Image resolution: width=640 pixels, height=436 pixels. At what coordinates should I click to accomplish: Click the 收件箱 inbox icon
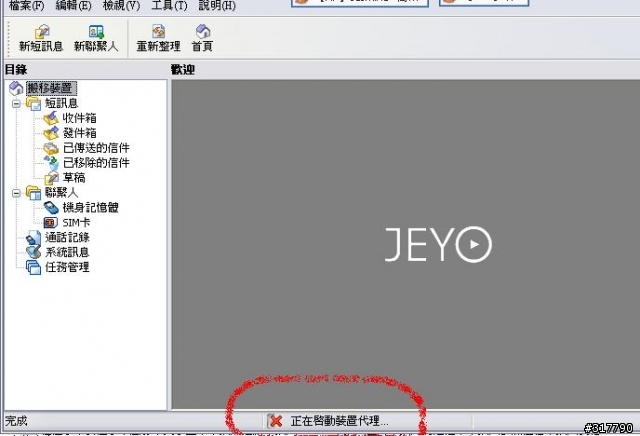[x=51, y=118]
